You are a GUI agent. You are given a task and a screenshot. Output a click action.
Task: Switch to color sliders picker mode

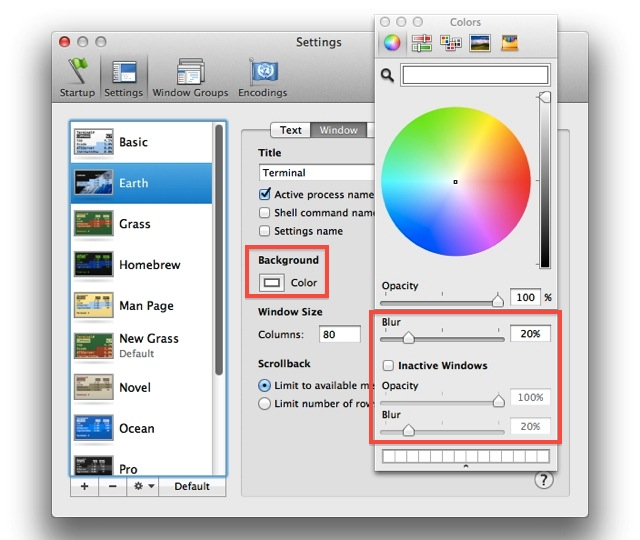(x=421, y=43)
